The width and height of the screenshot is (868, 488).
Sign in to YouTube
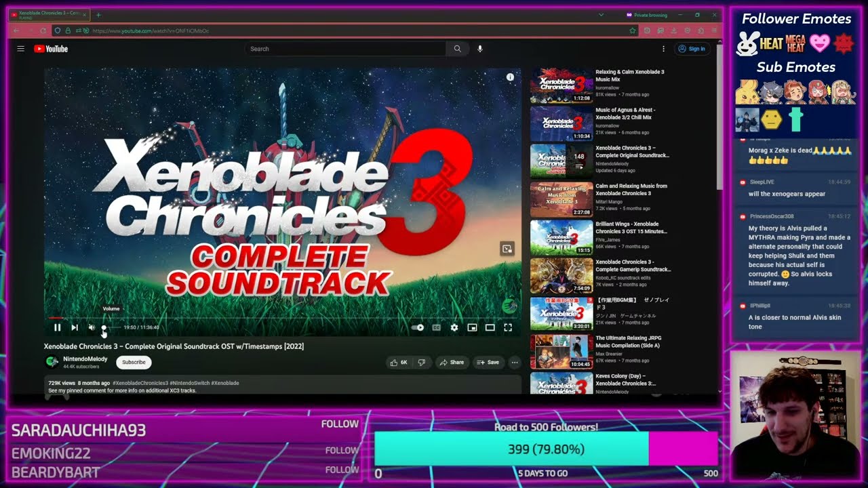coord(691,49)
